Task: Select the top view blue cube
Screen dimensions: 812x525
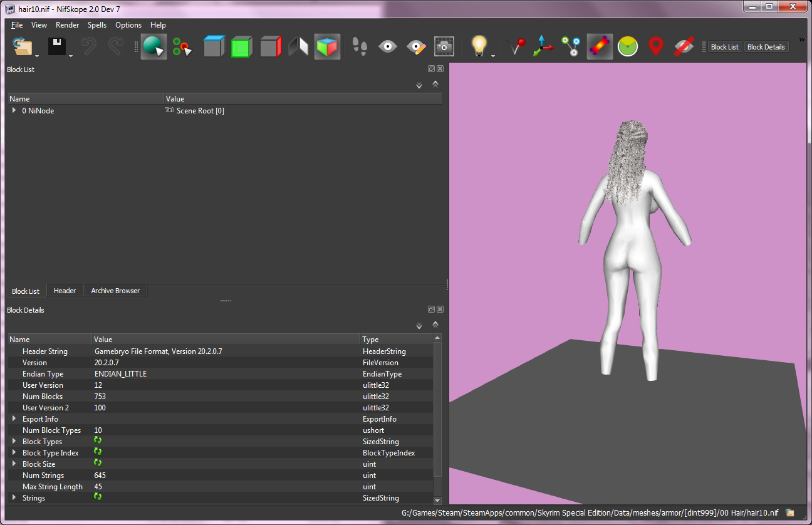Action: pos(214,47)
